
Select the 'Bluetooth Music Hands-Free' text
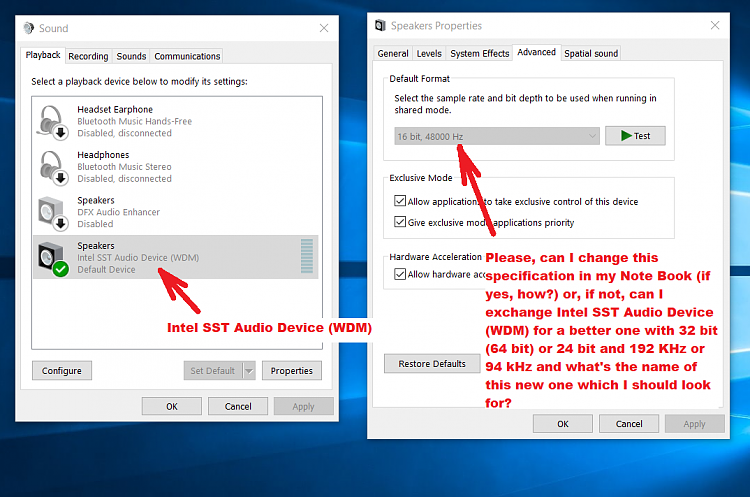point(134,121)
